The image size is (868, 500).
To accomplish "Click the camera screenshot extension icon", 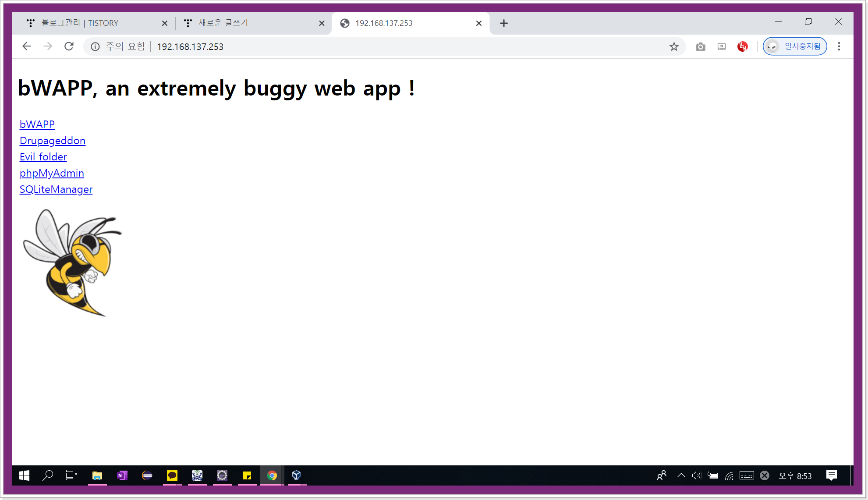I will [700, 46].
